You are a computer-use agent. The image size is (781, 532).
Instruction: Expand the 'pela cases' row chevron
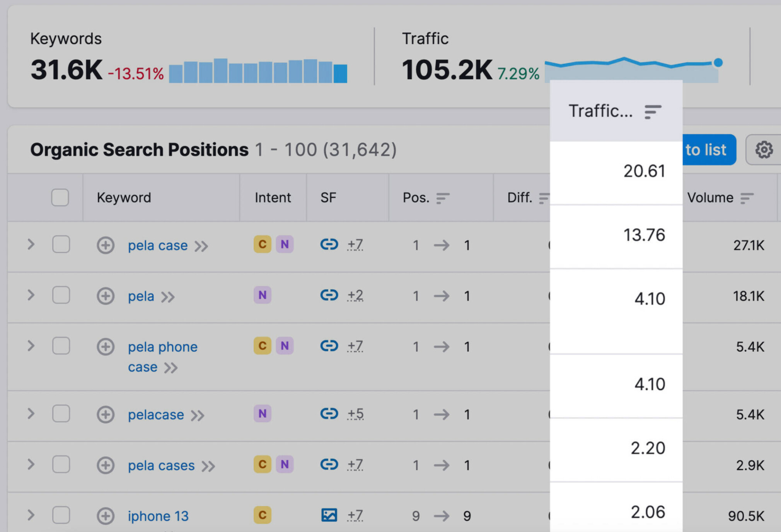click(x=31, y=464)
